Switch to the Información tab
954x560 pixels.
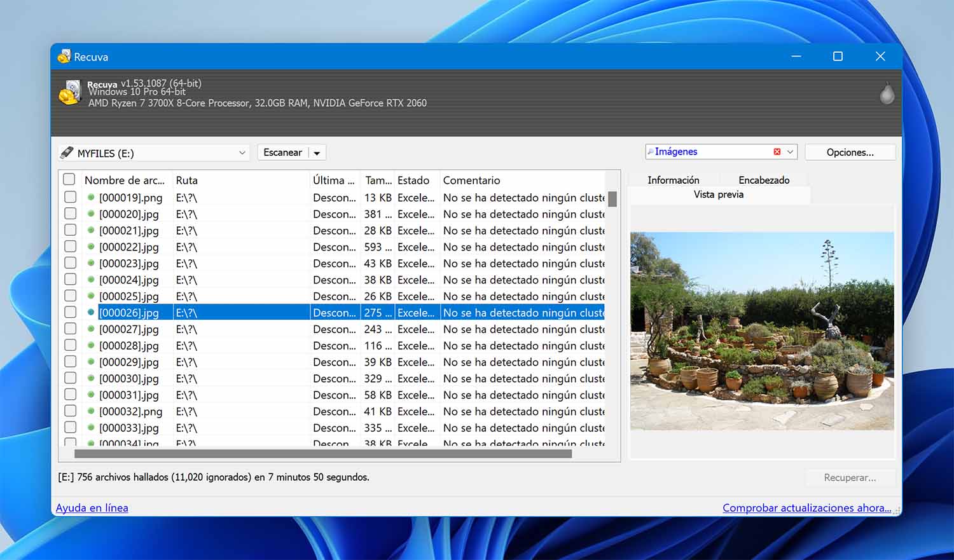coord(673,180)
